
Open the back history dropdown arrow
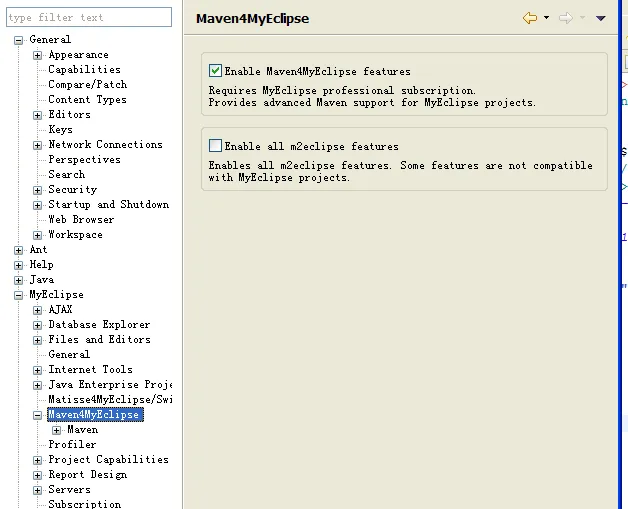tap(546, 18)
